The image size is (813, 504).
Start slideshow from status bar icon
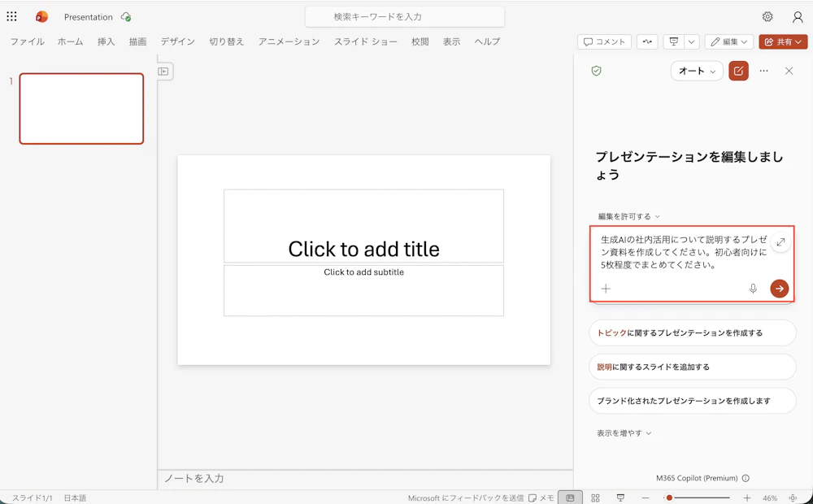click(x=620, y=497)
